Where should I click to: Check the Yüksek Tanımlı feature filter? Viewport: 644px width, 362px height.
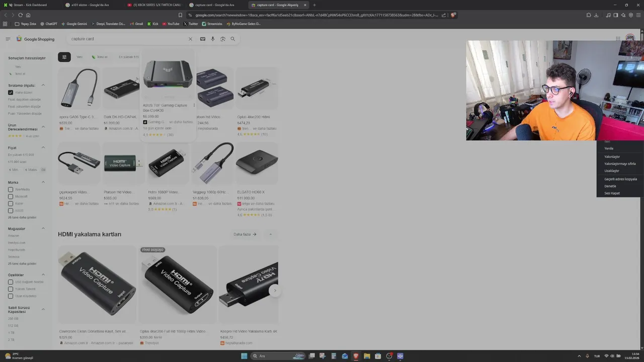[x=11, y=289]
